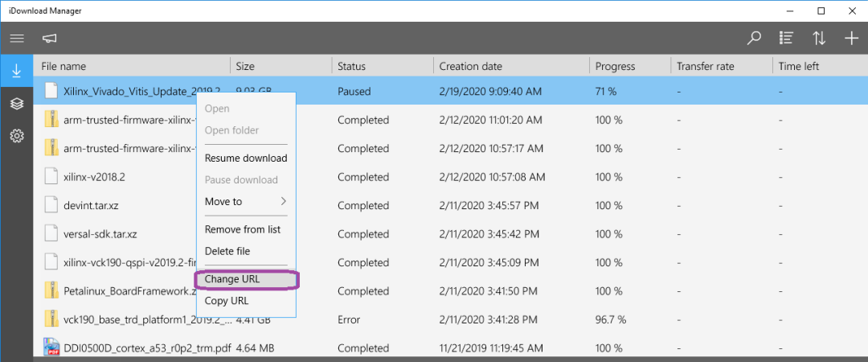Click the Error status cell
Screen dimensions: 868x362
(349, 319)
